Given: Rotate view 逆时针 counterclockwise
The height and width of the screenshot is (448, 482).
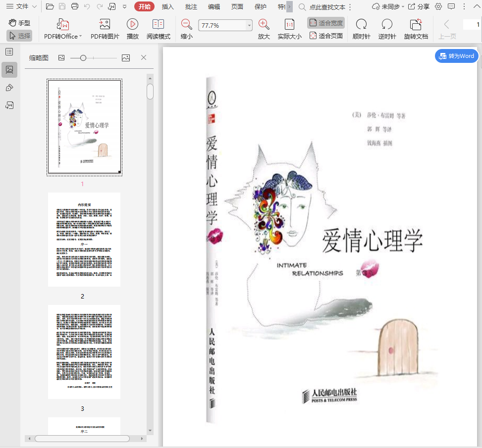Looking at the screenshot, I should [387, 29].
